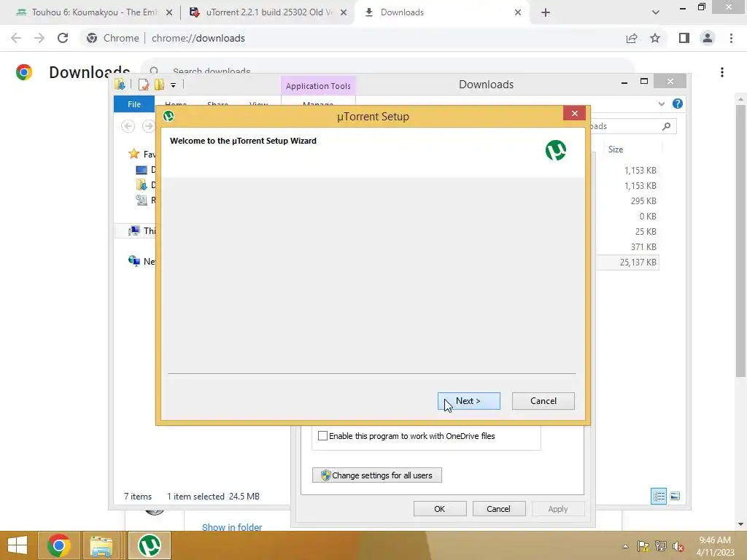Open This PC in navigation pane
The image size is (747, 560).
[x=142, y=231]
